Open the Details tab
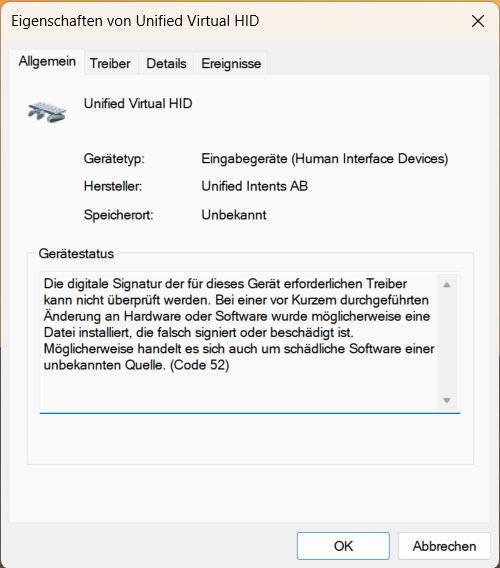The height and width of the screenshot is (568, 500). point(166,64)
